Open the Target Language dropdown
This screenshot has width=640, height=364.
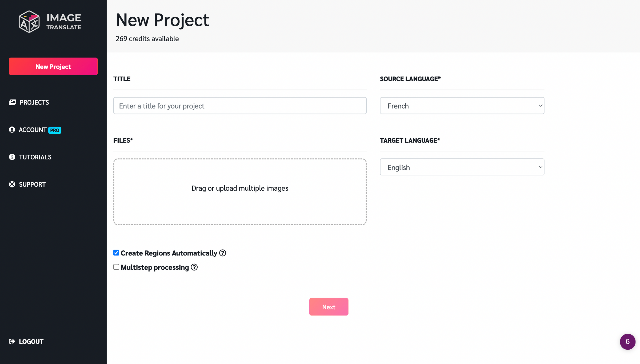point(462,167)
